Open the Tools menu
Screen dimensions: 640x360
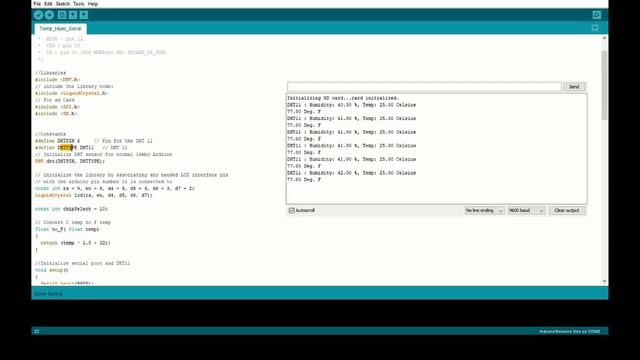79,4
